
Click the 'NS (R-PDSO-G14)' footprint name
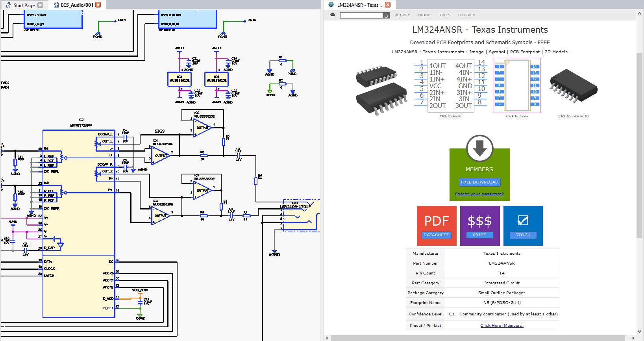[502, 302]
